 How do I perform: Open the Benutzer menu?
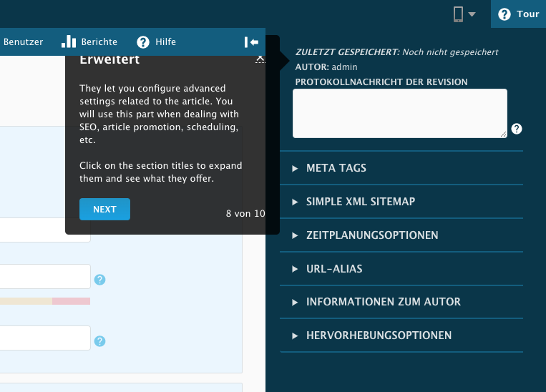point(23,42)
